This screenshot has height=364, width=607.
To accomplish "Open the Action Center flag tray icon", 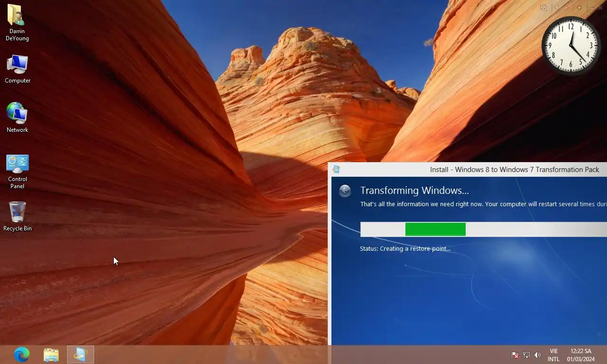I will 515,355.
